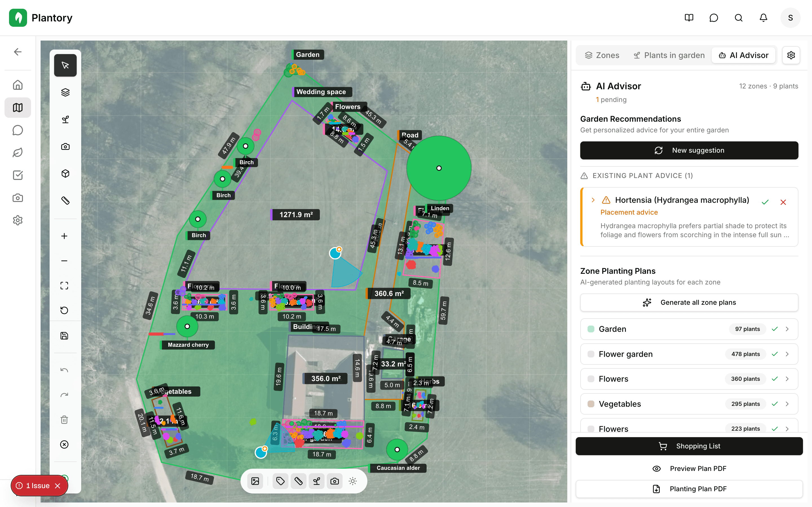Select the 3D cube object tool
The image size is (812, 507).
tap(65, 173)
